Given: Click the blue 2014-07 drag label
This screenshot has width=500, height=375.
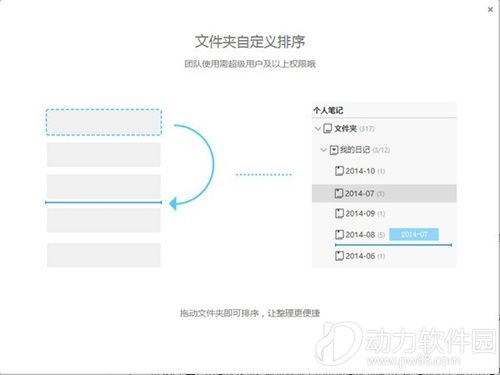Looking at the screenshot, I should pos(414,234).
